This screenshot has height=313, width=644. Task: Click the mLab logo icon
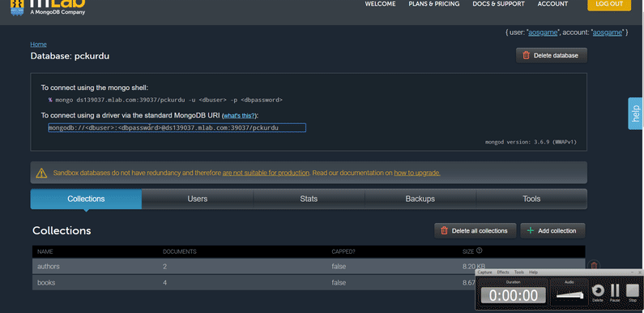(x=16, y=7)
